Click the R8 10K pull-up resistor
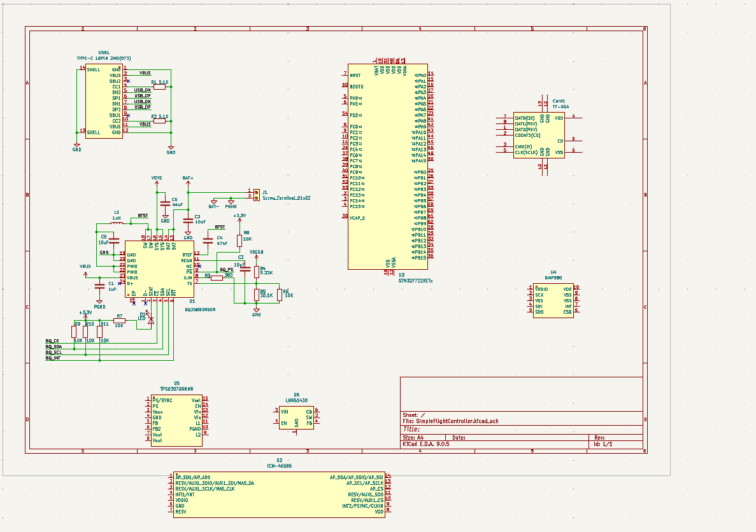This screenshot has height=532, width=756. tap(239, 241)
